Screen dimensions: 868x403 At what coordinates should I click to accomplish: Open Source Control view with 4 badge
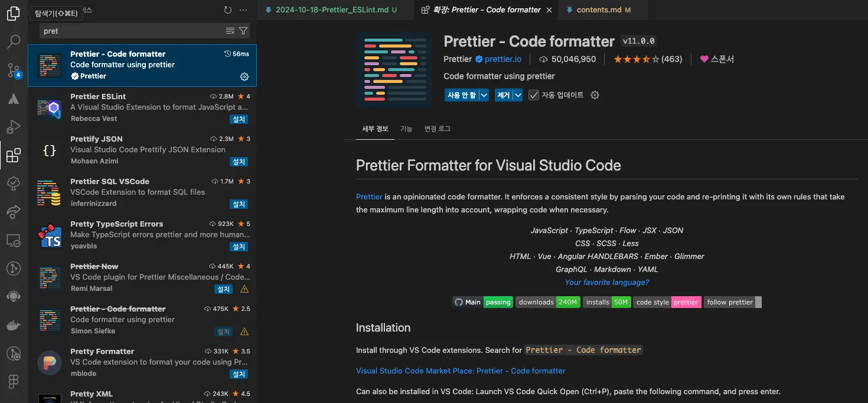(x=13, y=70)
